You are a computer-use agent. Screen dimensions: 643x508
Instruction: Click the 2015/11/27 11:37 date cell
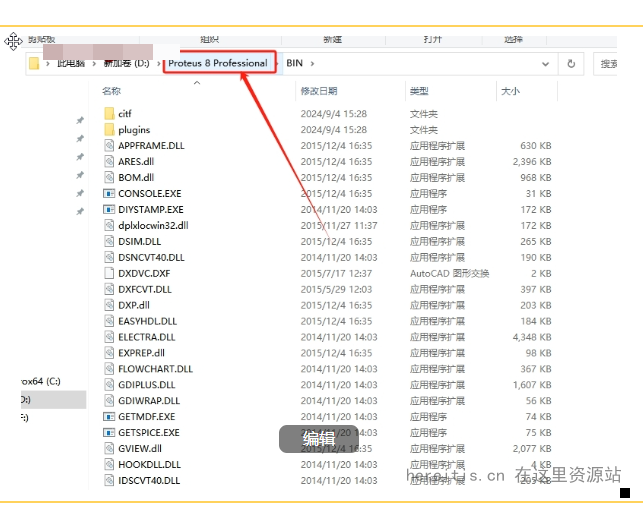pyautogui.click(x=339, y=226)
